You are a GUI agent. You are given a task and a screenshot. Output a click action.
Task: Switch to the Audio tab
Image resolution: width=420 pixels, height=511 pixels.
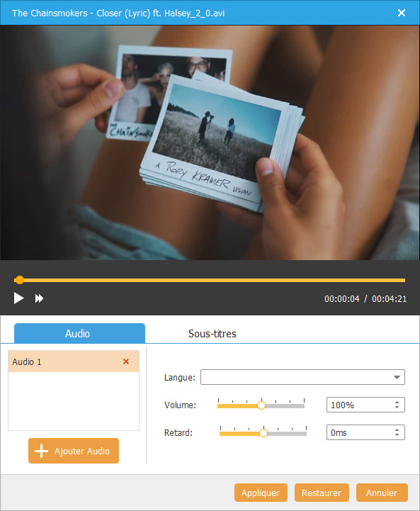click(x=79, y=333)
